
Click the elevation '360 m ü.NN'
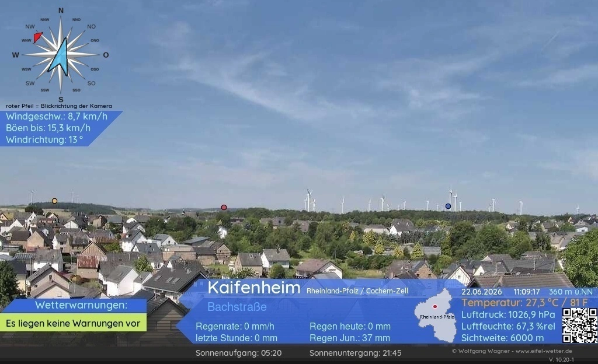(x=571, y=292)
